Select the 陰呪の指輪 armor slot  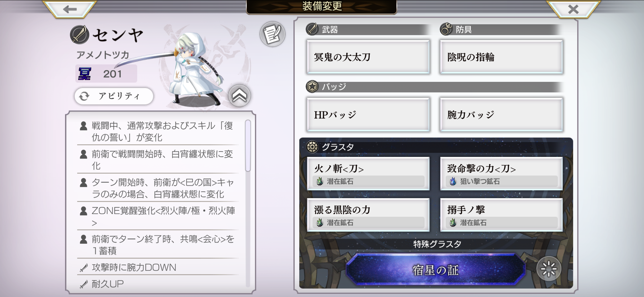(x=502, y=57)
